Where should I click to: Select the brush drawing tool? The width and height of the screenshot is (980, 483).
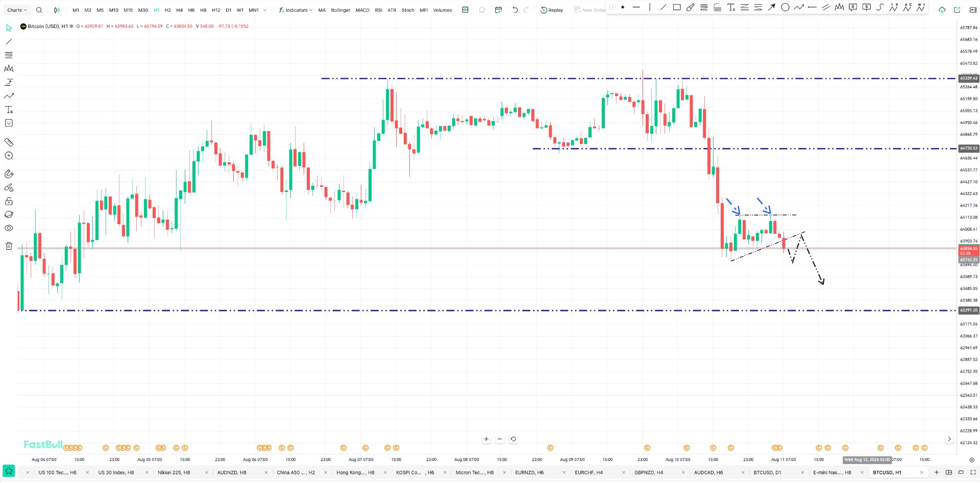point(690,7)
